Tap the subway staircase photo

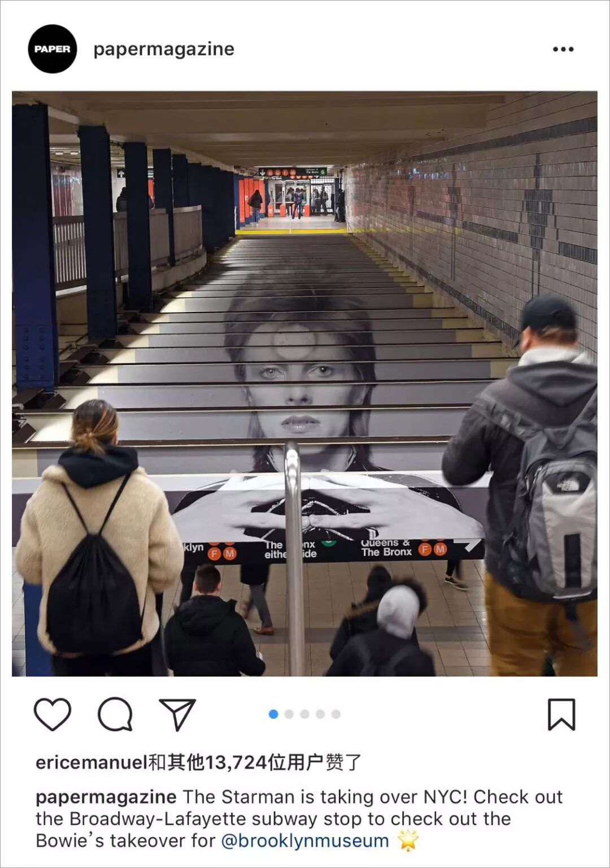(x=304, y=384)
